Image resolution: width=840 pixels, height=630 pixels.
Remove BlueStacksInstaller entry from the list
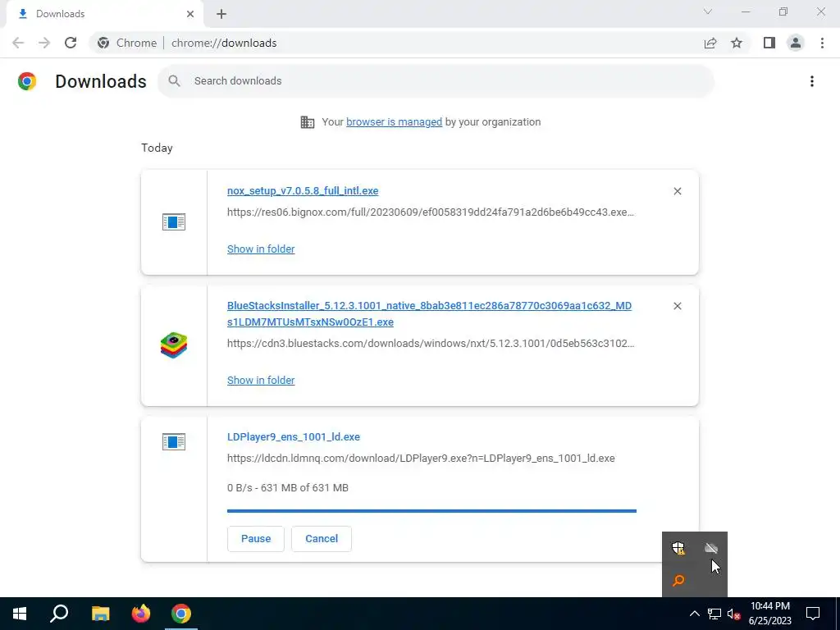pos(677,306)
